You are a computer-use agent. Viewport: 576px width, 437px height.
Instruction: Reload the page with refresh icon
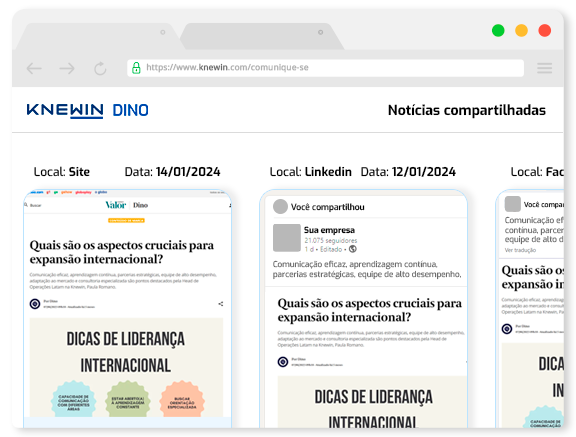click(x=100, y=68)
